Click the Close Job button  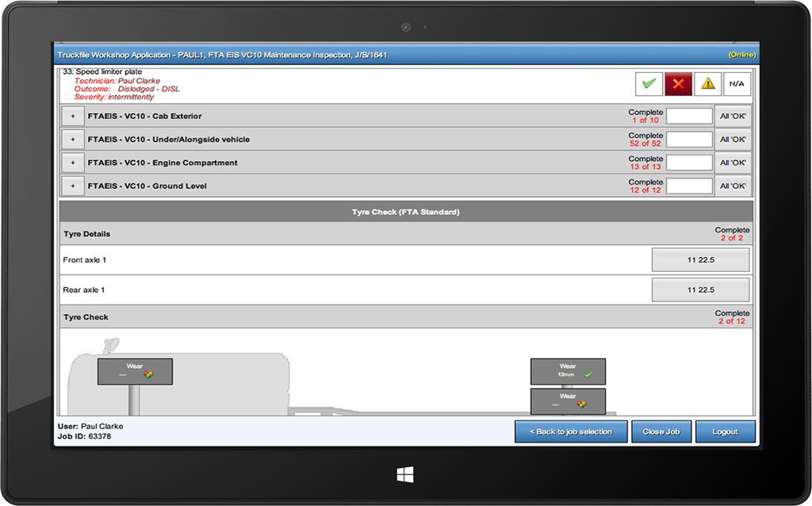[x=661, y=432]
